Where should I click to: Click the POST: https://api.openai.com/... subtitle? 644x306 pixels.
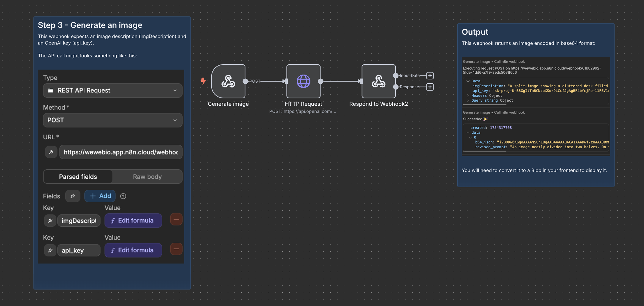pos(303,111)
